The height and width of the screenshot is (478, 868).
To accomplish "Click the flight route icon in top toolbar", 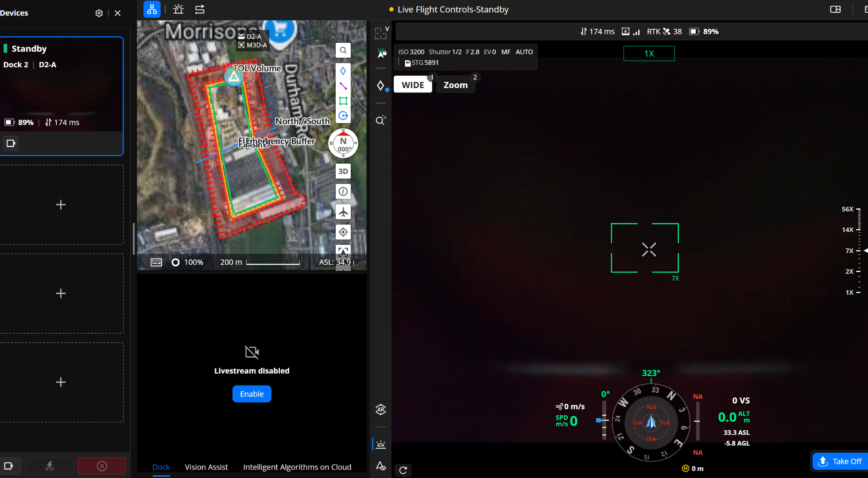I will click(199, 9).
